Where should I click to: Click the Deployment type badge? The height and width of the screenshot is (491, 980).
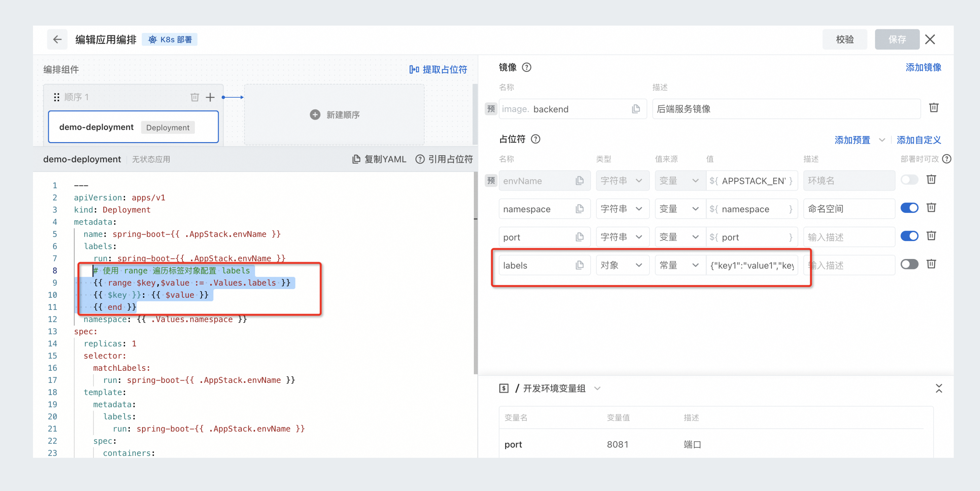[x=168, y=128]
